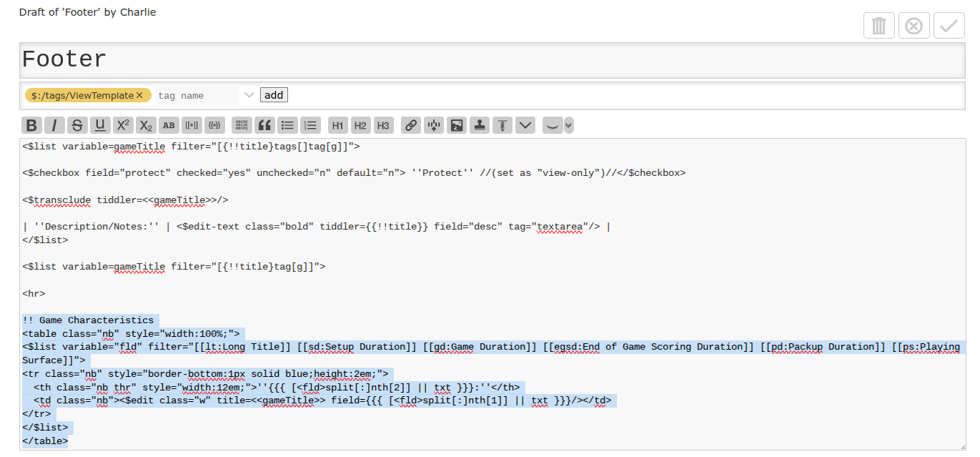Screen dimensions: 980x457
Task: Remove the $:/tags/ViewTemplate tag
Action: point(139,95)
